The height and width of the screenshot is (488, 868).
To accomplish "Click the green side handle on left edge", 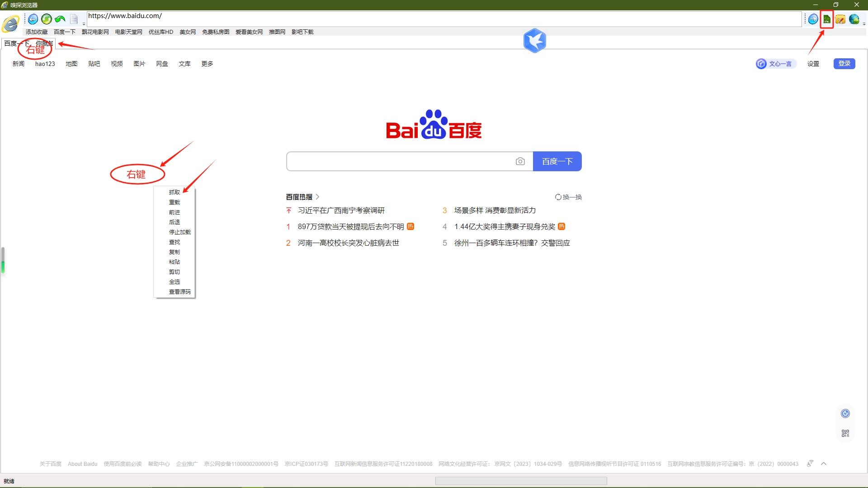I will coord(3,261).
